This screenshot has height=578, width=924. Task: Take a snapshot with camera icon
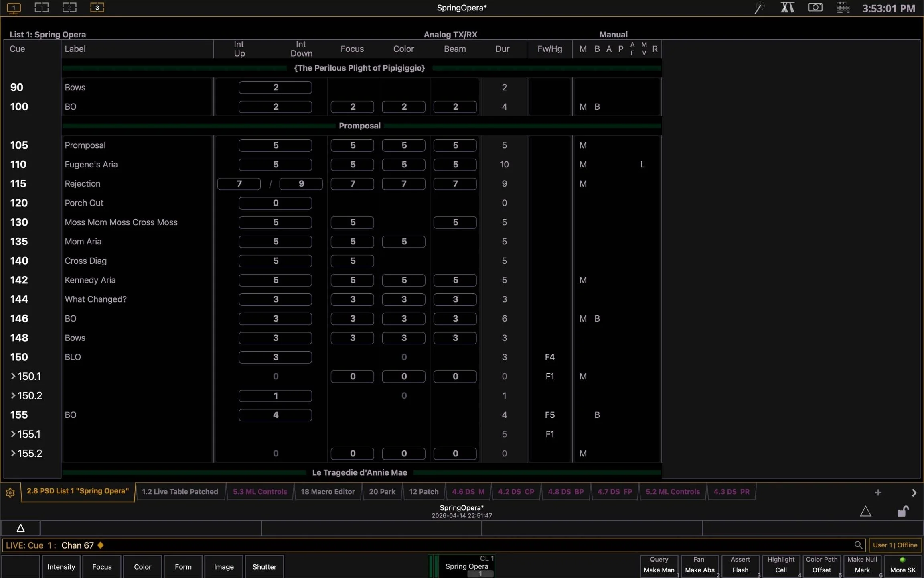click(815, 8)
